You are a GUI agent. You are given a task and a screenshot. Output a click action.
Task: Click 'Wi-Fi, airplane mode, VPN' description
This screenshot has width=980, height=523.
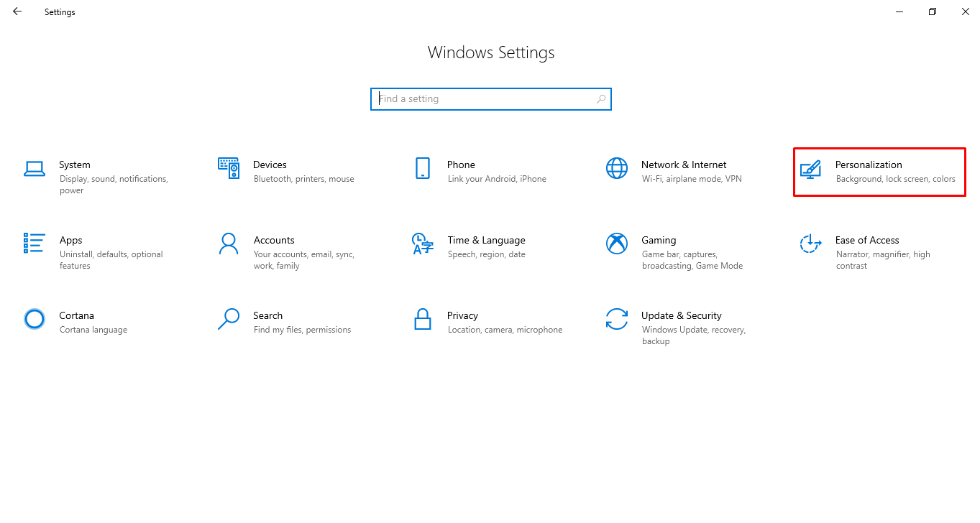click(692, 179)
